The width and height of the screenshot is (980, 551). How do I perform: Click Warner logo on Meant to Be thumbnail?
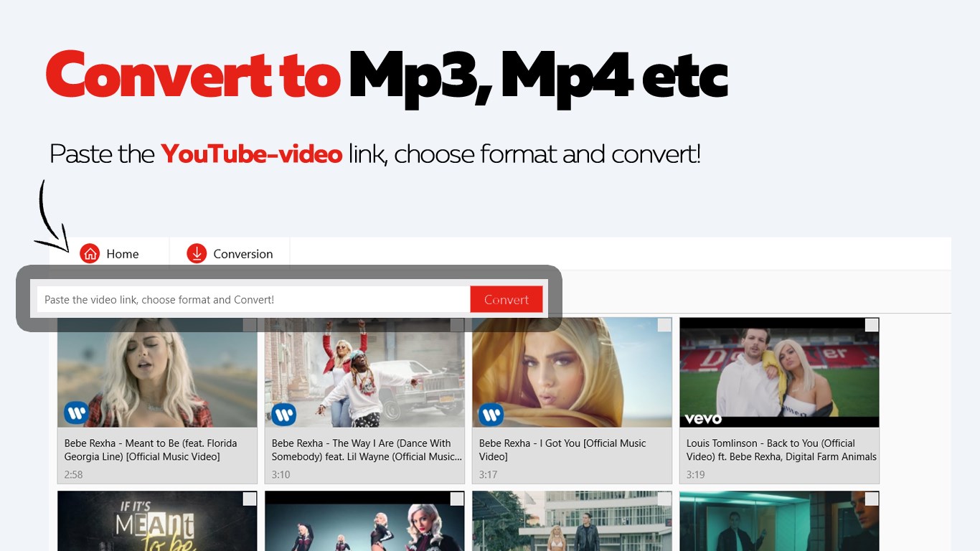tap(77, 413)
